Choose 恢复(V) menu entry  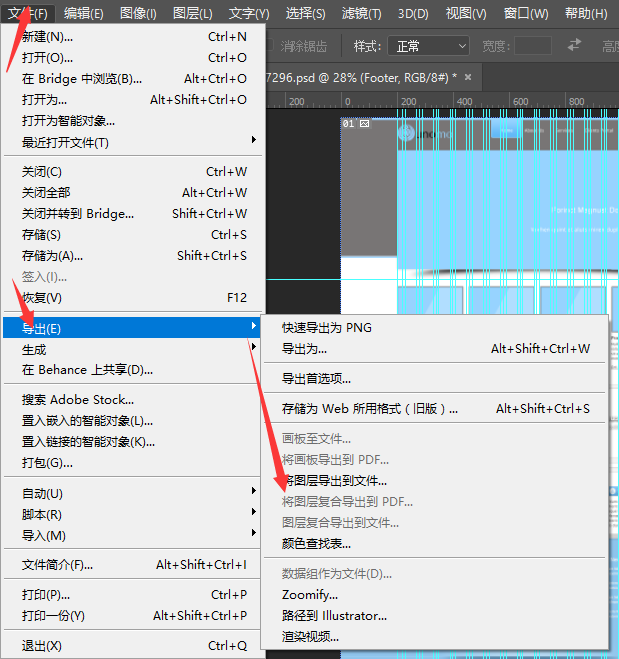tap(134, 298)
